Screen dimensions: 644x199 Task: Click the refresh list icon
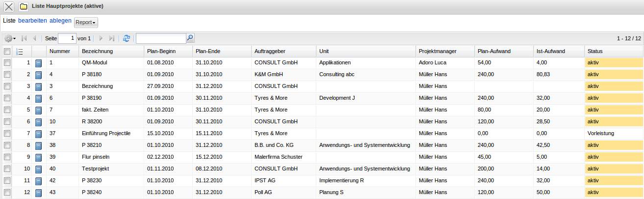pyautogui.click(x=127, y=38)
